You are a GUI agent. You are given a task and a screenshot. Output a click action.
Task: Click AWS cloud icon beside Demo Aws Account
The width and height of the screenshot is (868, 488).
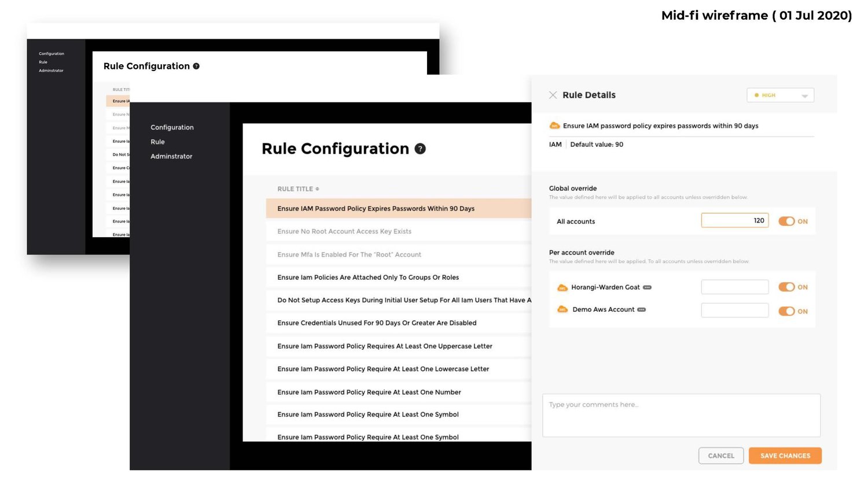click(x=562, y=309)
